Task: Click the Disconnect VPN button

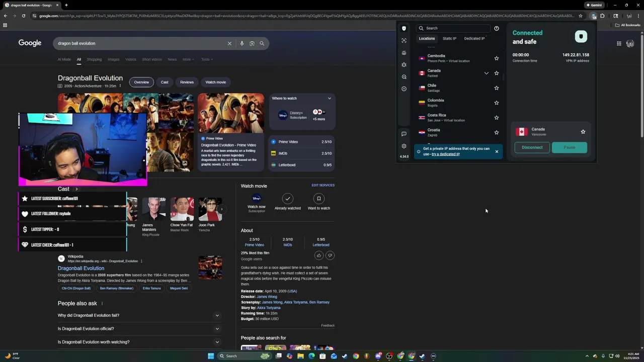Action: point(532,147)
